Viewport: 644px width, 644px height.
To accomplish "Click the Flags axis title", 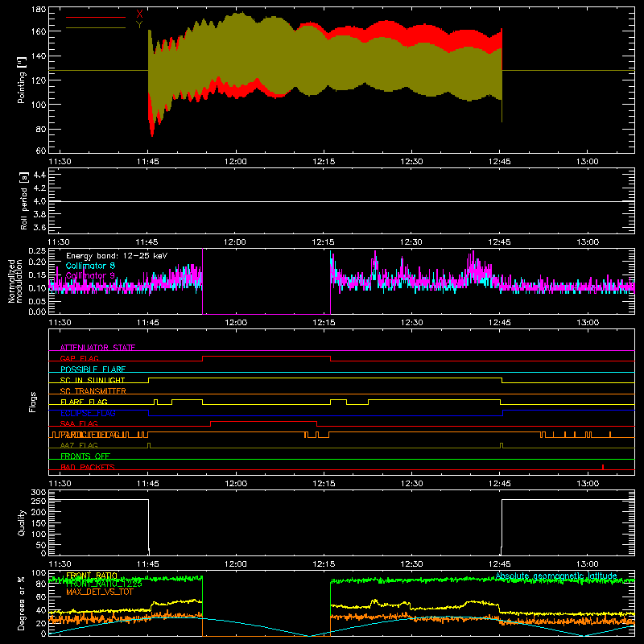I will coord(32,402).
